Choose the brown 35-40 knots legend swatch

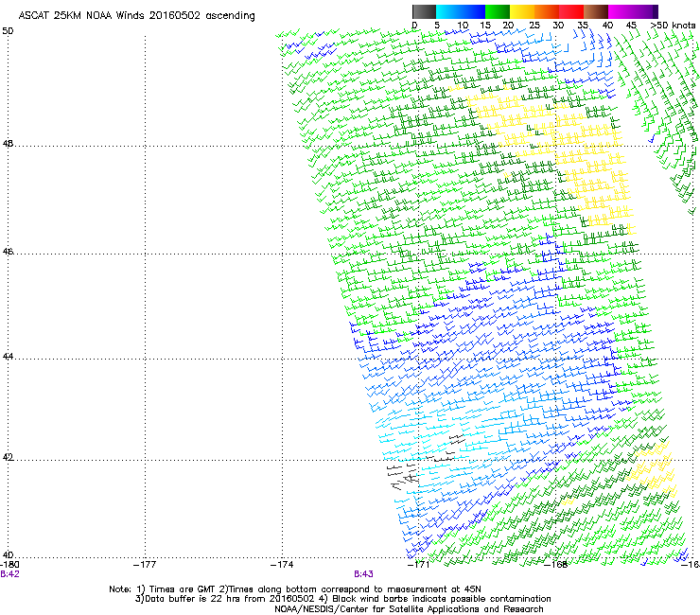pyautogui.click(x=596, y=11)
